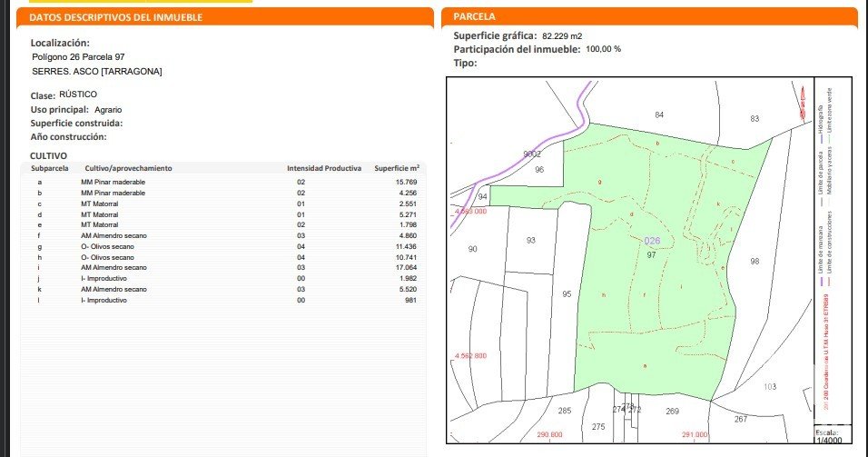The image size is (868, 457).
Task: Click parcel 97 label in green area
Action: pyautogui.click(x=651, y=255)
